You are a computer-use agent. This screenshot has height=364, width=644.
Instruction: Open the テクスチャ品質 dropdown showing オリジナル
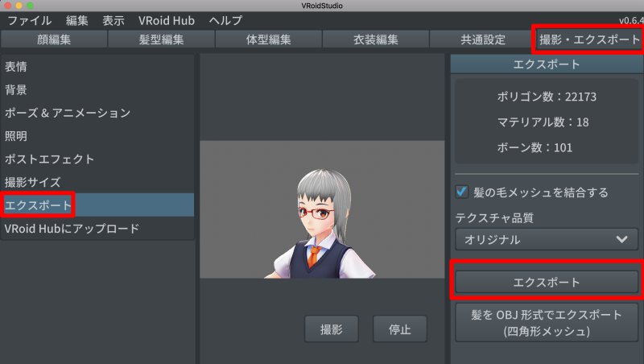[547, 239]
